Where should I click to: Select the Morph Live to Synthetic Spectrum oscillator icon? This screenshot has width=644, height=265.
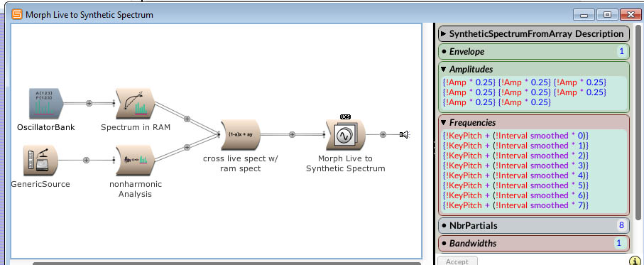click(345, 134)
